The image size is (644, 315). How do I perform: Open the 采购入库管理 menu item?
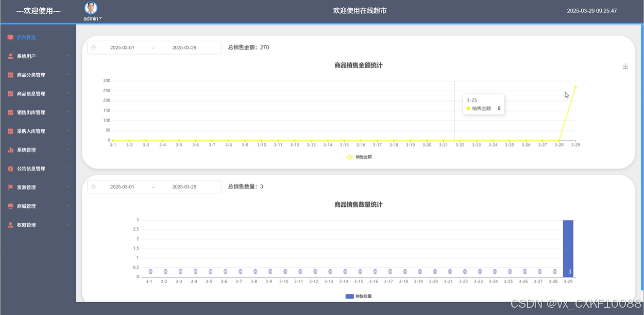pyautogui.click(x=38, y=131)
